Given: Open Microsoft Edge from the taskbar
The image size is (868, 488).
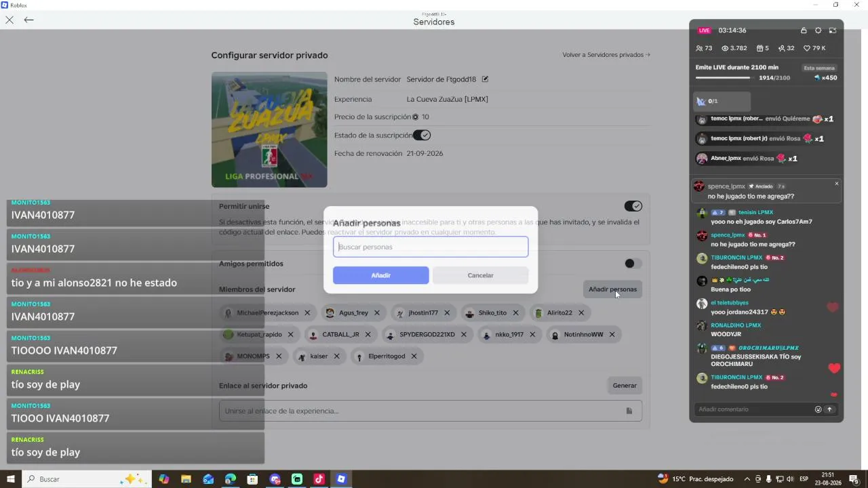Looking at the screenshot, I should 231,479.
